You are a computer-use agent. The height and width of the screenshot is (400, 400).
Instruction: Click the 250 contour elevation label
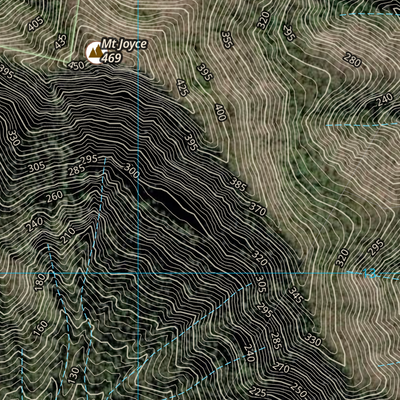298,389
